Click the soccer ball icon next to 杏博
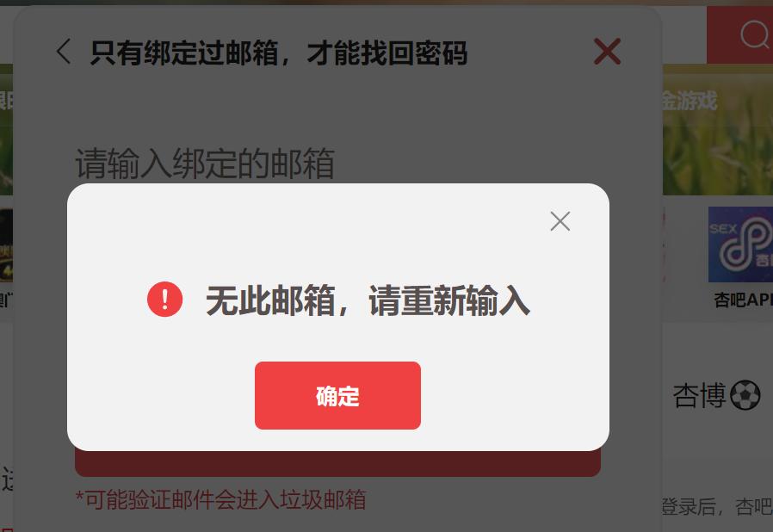Viewport: 773px width, 532px height. [745, 395]
